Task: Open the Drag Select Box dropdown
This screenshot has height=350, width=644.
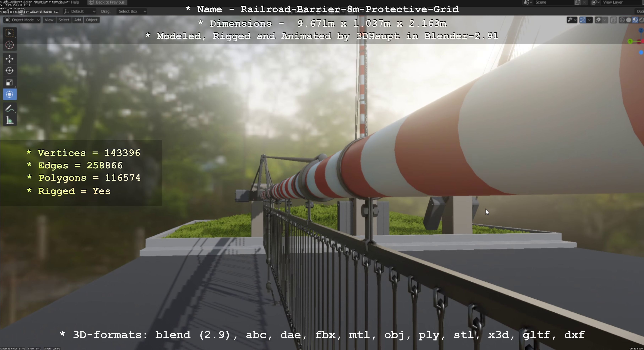Action: pos(132,11)
